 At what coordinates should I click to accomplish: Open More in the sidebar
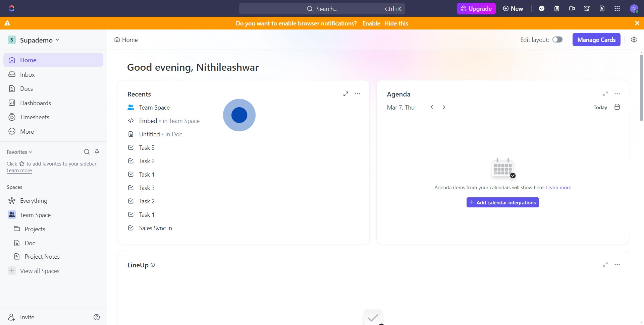pos(53,131)
